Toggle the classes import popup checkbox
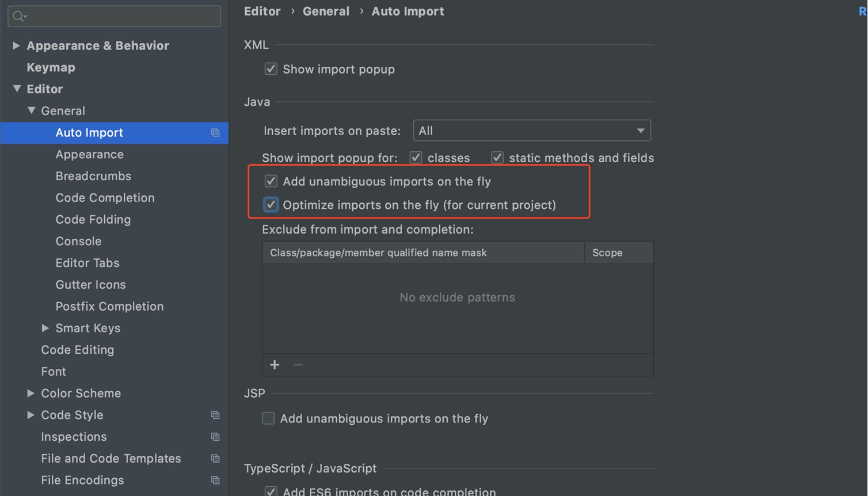The height and width of the screenshot is (496, 868). click(x=416, y=158)
